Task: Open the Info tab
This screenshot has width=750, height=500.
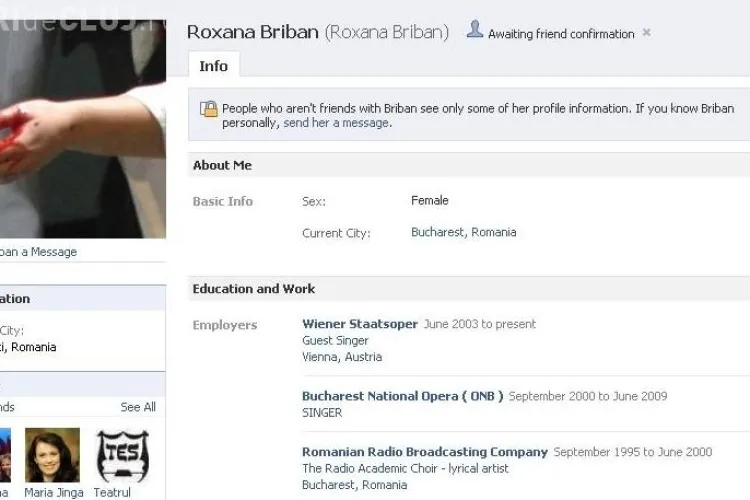Action: click(x=213, y=66)
